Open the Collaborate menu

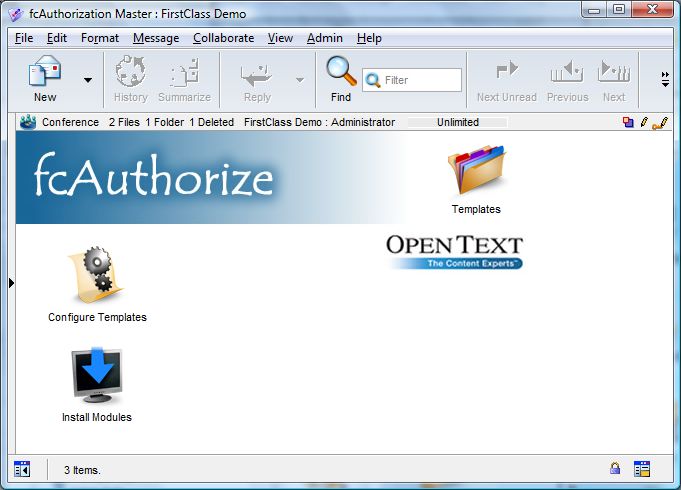point(223,38)
